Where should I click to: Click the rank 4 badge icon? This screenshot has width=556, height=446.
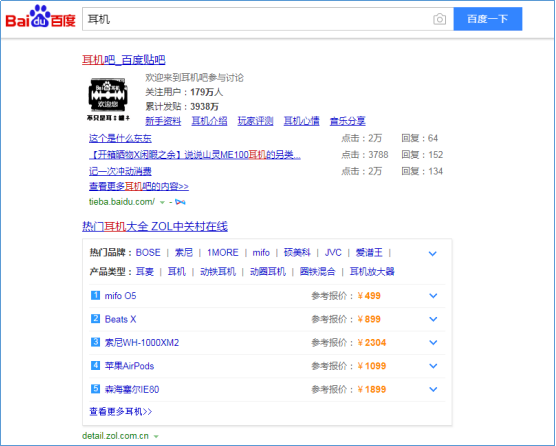click(95, 365)
